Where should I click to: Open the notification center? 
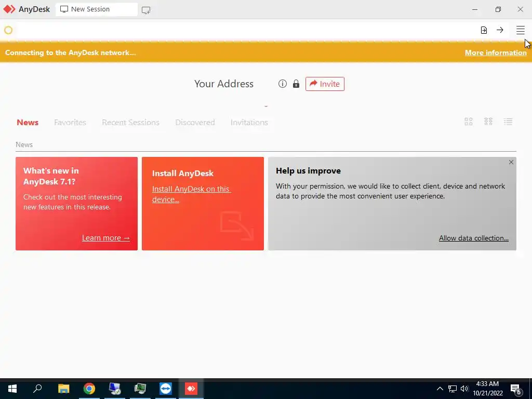pyautogui.click(x=516, y=389)
